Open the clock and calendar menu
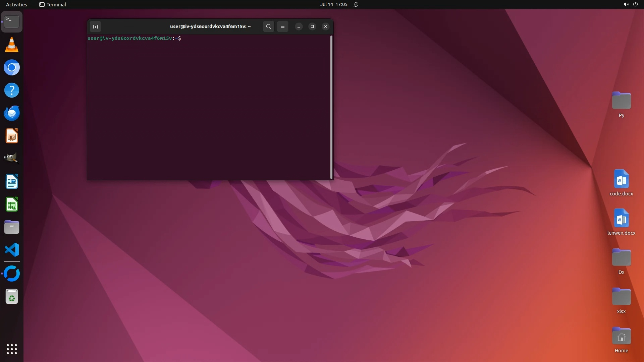 (334, 4)
